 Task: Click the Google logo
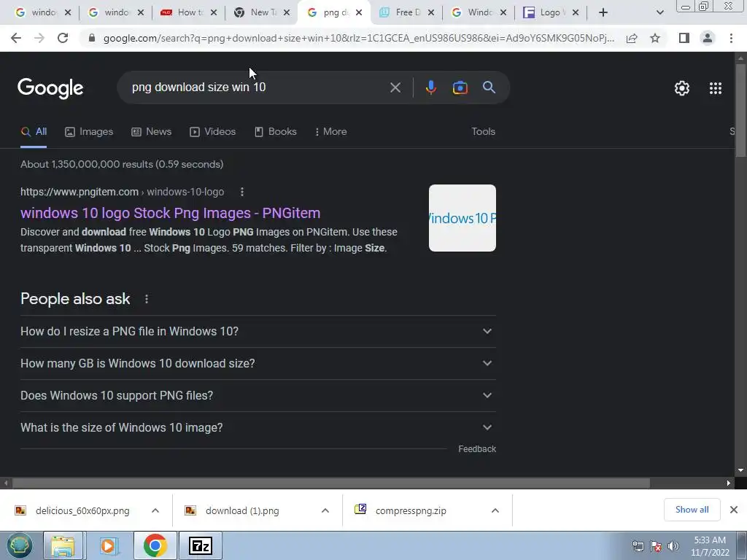tap(50, 88)
